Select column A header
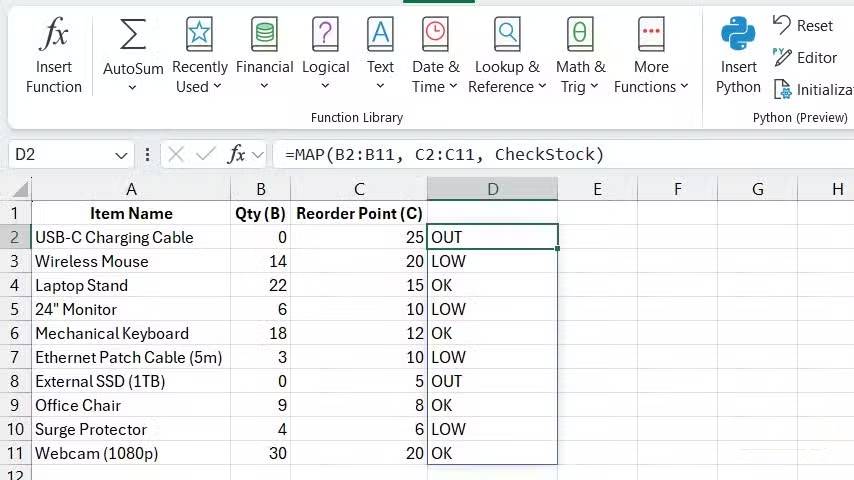 point(131,189)
